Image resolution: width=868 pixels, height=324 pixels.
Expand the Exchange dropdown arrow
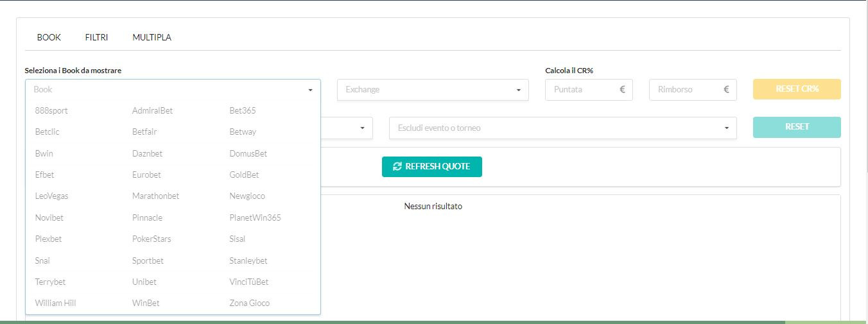519,90
